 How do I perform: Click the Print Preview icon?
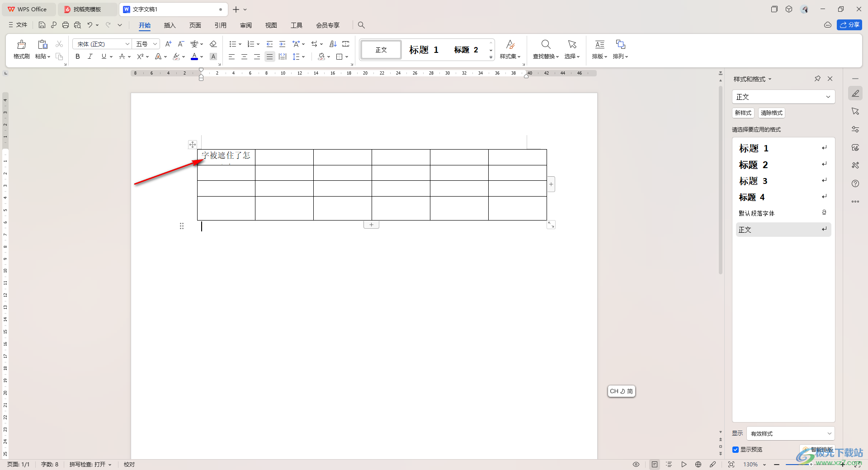tap(77, 25)
